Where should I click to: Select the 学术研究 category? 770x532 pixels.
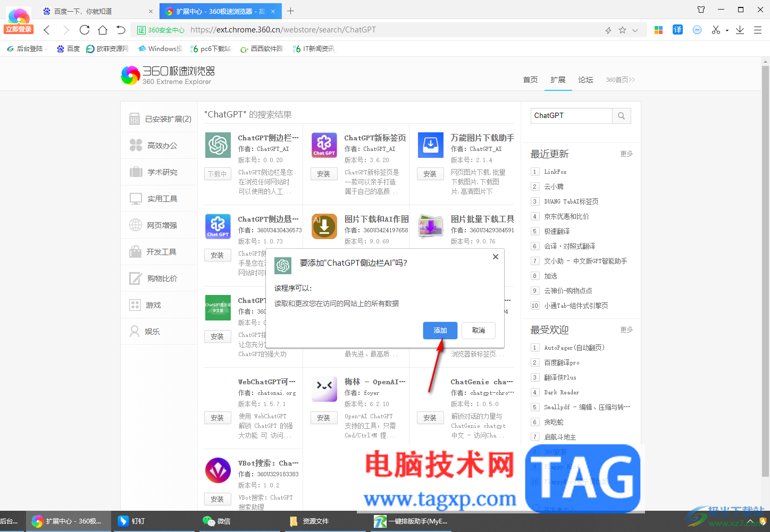(159, 172)
